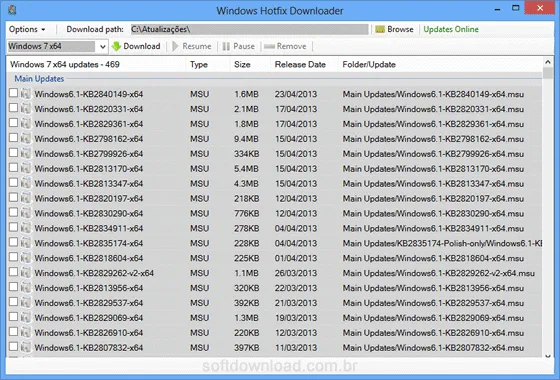Enable the checkbox for Windows6.1-KB2798162-x64
The width and height of the screenshot is (560, 380).
[14, 138]
